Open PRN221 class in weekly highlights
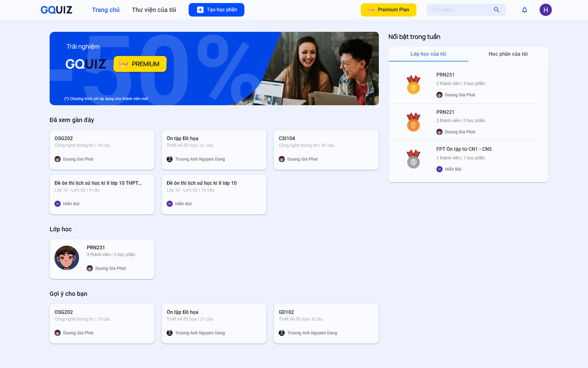Screen dimensions: 588x368 [x=445, y=112]
